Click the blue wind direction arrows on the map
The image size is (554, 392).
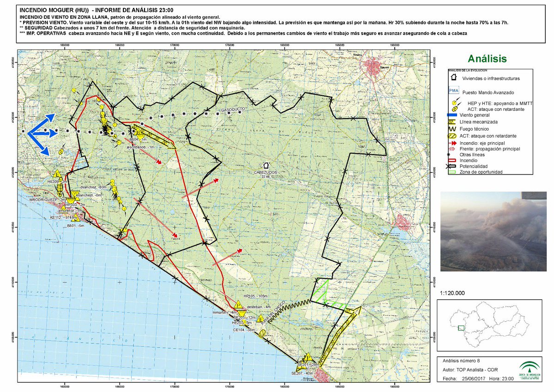42,134
